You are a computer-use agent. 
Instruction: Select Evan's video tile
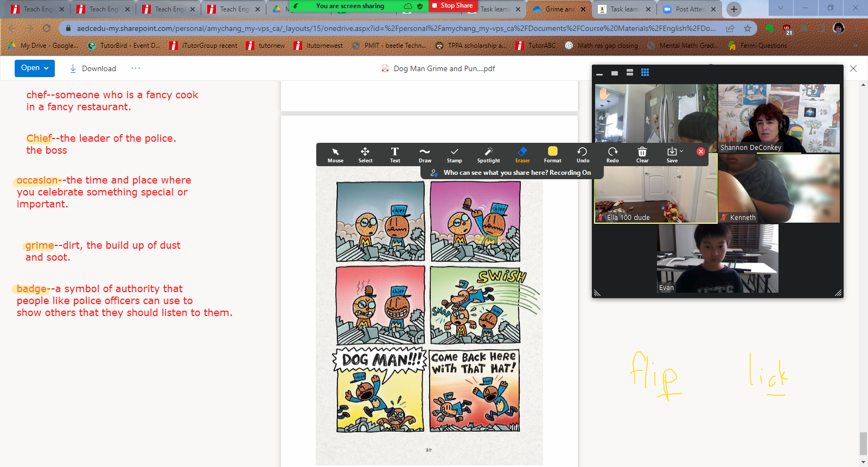[718, 258]
